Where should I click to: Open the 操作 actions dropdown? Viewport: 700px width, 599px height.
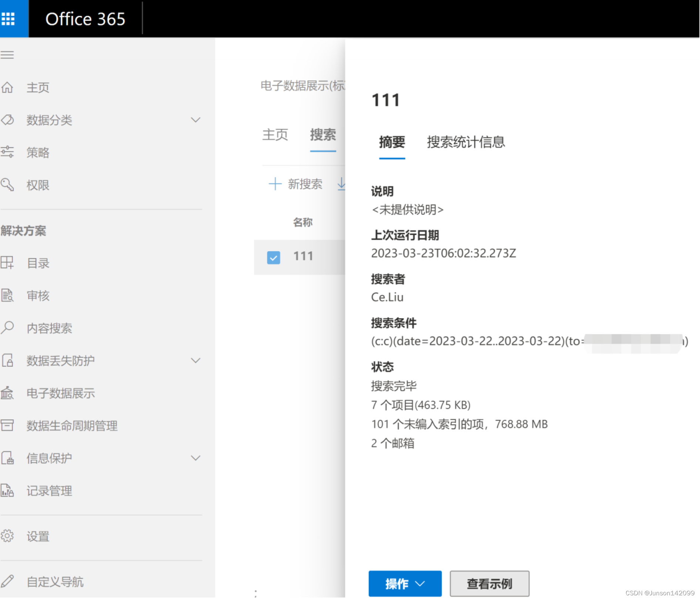click(x=404, y=583)
